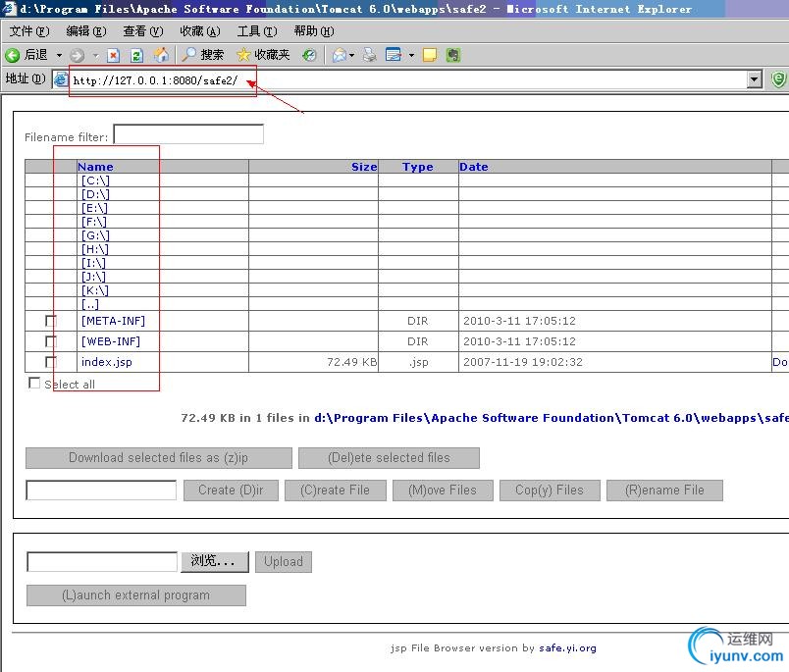Viewport: 789px width, 672px height.
Task: Click the 浏览... browse button
Action: click(215, 561)
